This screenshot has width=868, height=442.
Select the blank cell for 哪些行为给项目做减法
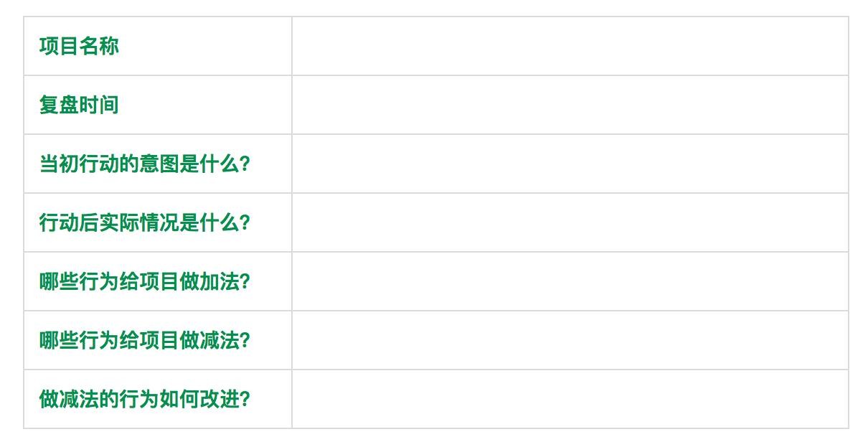[x=570, y=340]
